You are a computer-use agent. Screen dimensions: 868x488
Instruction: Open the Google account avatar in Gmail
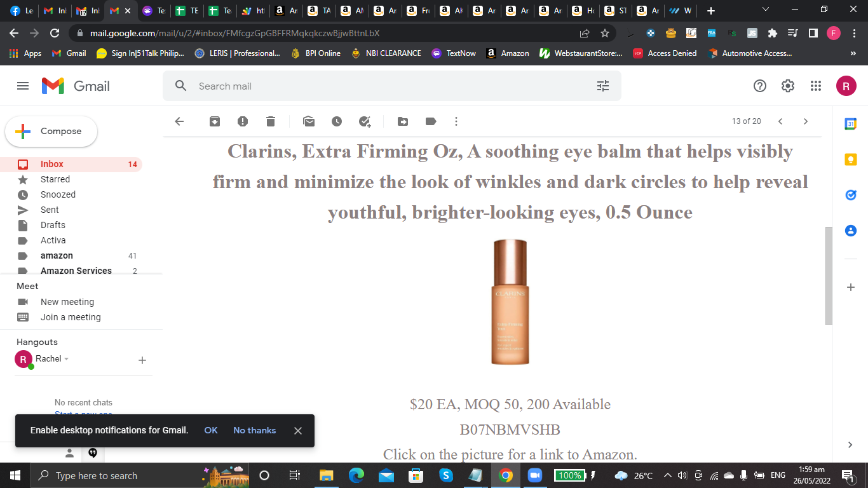846,86
